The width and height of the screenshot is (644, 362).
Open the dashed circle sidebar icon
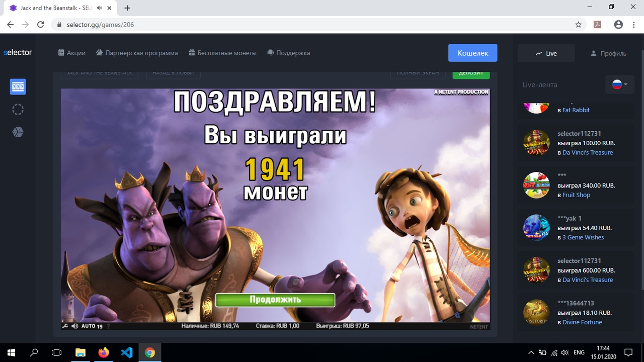click(x=18, y=110)
